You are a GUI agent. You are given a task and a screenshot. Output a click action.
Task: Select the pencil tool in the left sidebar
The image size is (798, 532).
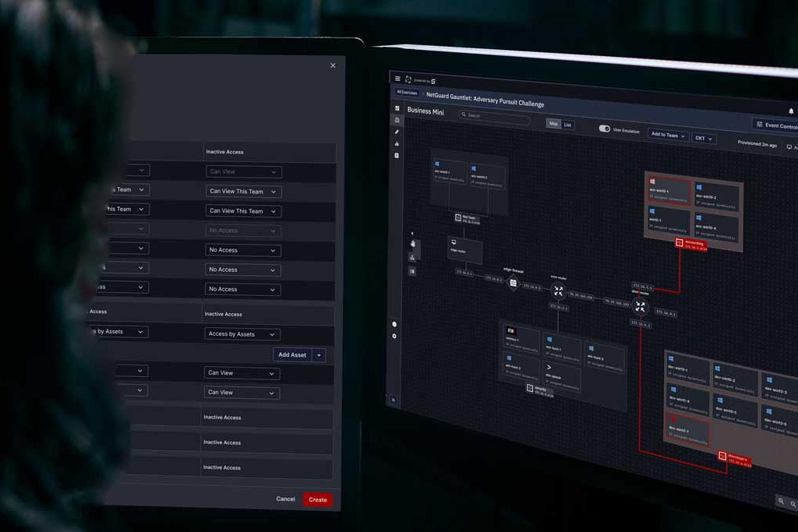point(397,132)
